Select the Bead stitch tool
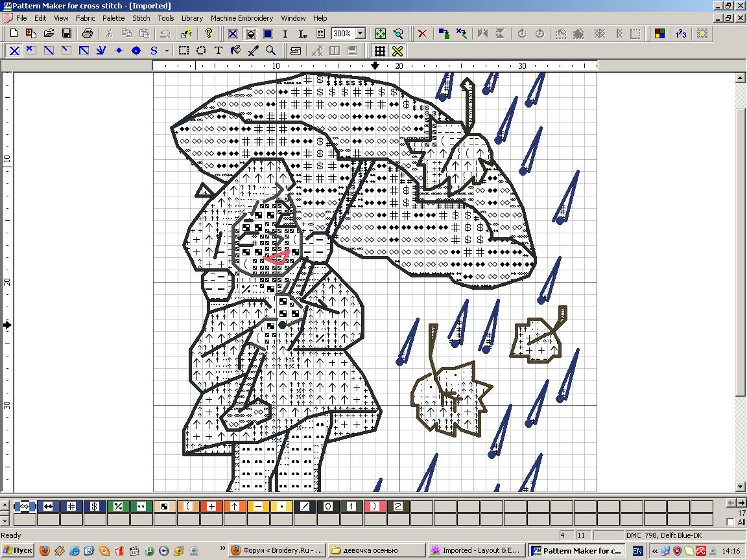Screen dimensions: 747x560 click(x=136, y=51)
